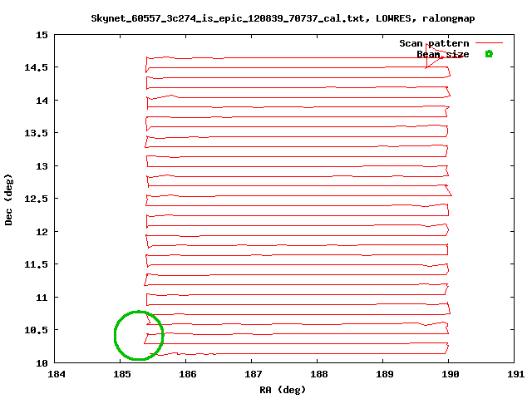
Task: Click the x-axis tick label 191
Action: 516,374
